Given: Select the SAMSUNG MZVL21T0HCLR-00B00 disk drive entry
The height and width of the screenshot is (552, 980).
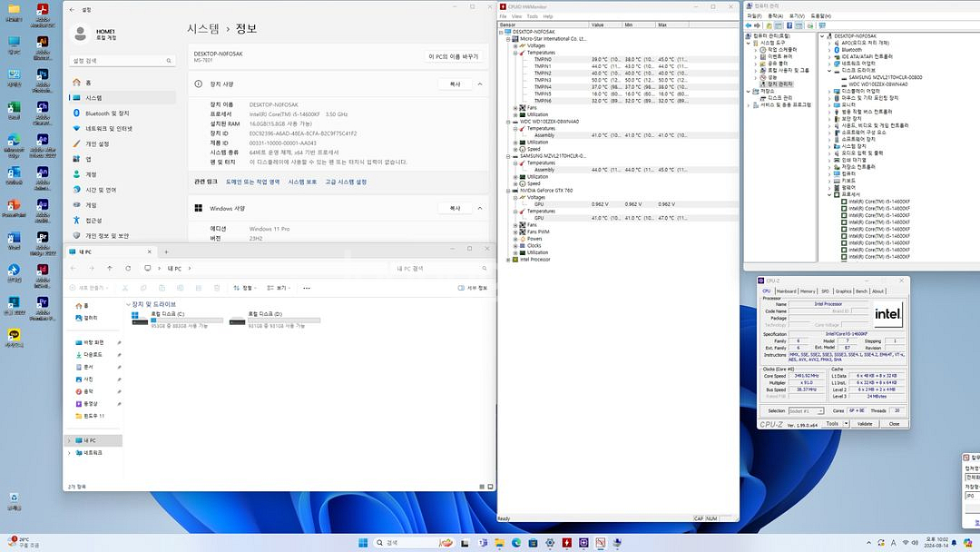Looking at the screenshot, I should 882,77.
